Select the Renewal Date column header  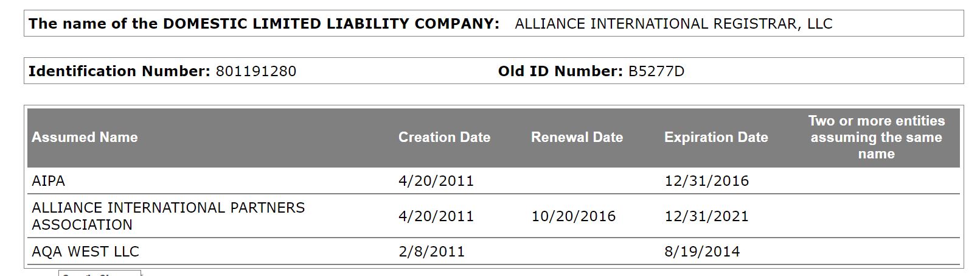point(577,138)
